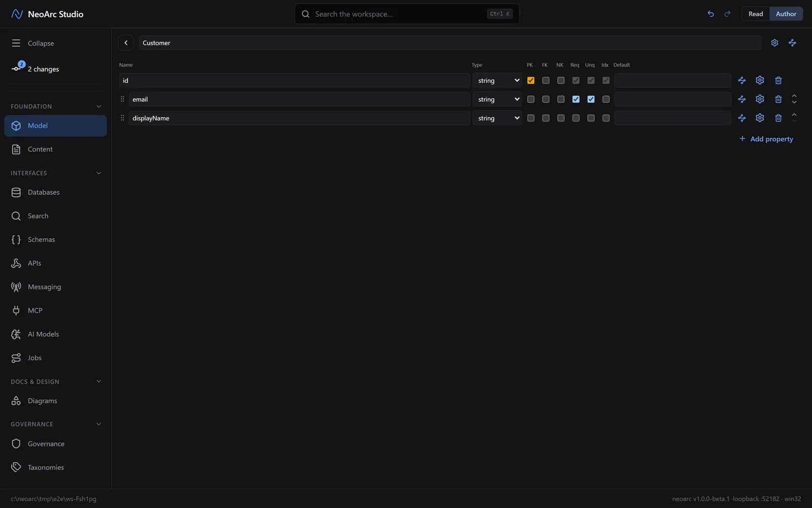
Task: Open Diagrams in sidebar
Action: point(55,401)
